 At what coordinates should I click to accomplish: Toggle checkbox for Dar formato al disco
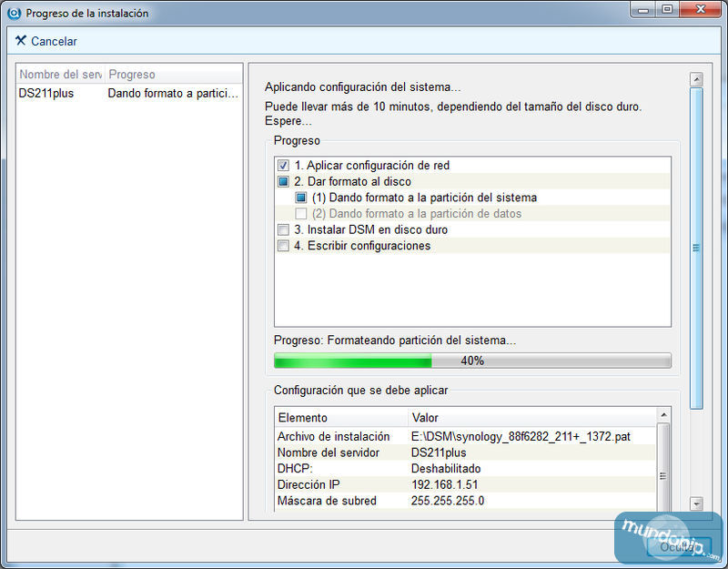click(283, 181)
